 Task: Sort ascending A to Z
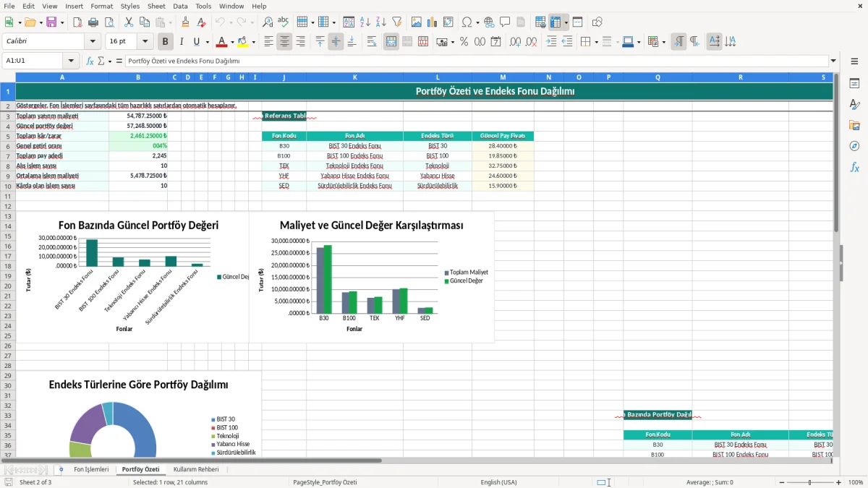tap(365, 22)
